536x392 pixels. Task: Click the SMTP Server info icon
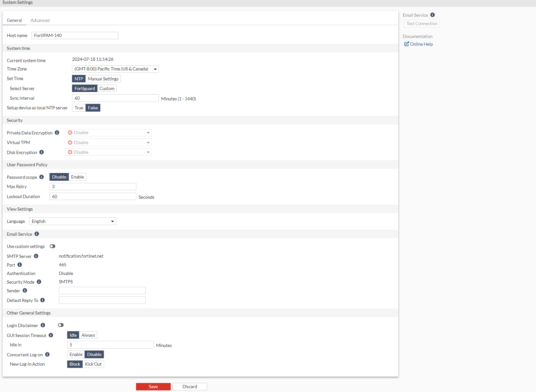(36, 256)
